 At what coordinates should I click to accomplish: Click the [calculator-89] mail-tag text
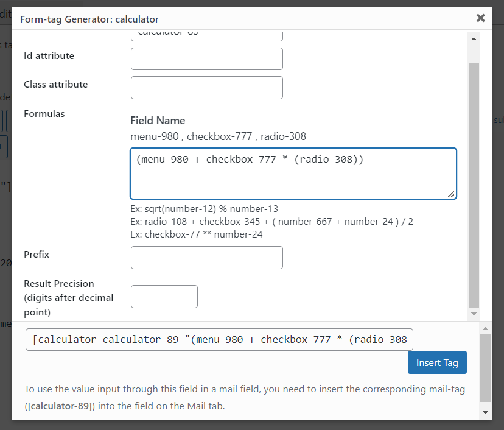tap(60, 406)
